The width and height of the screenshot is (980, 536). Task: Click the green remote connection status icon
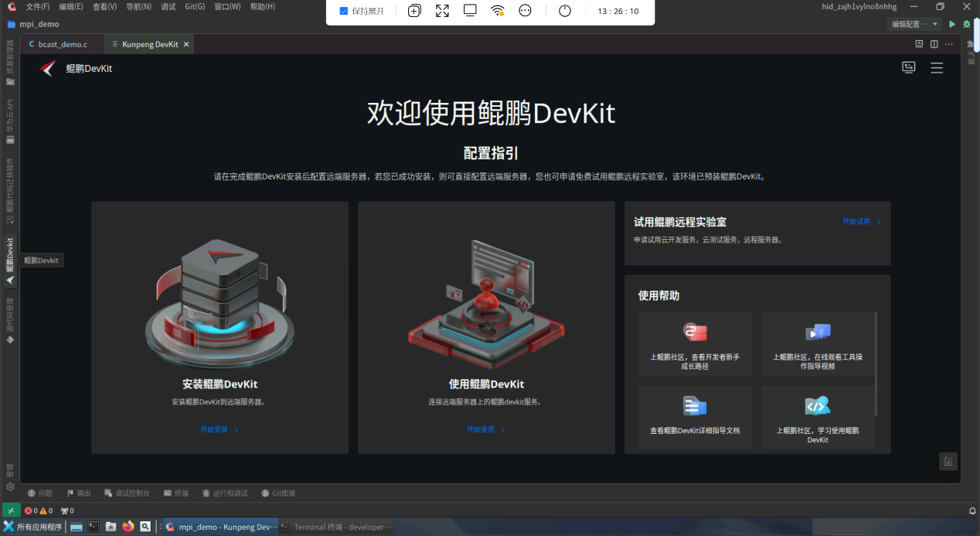pyautogui.click(x=11, y=510)
